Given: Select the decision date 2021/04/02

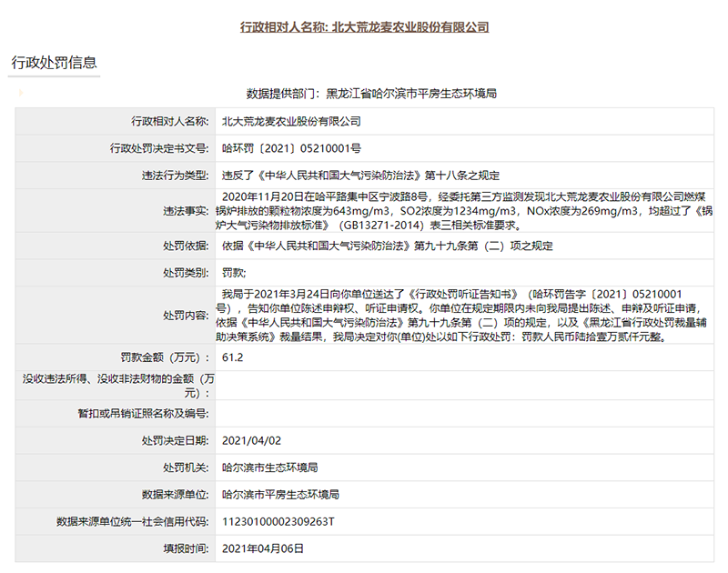Looking at the screenshot, I should click(x=252, y=441).
